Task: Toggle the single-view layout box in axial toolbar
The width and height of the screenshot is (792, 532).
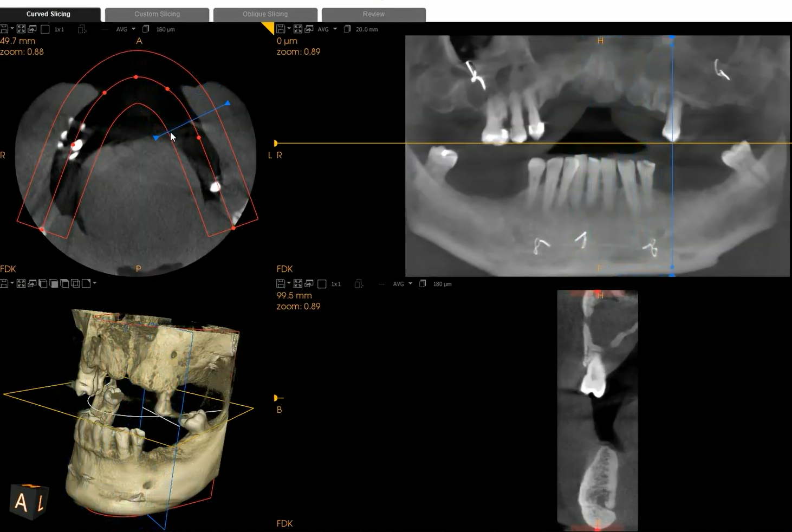Action: click(x=46, y=29)
